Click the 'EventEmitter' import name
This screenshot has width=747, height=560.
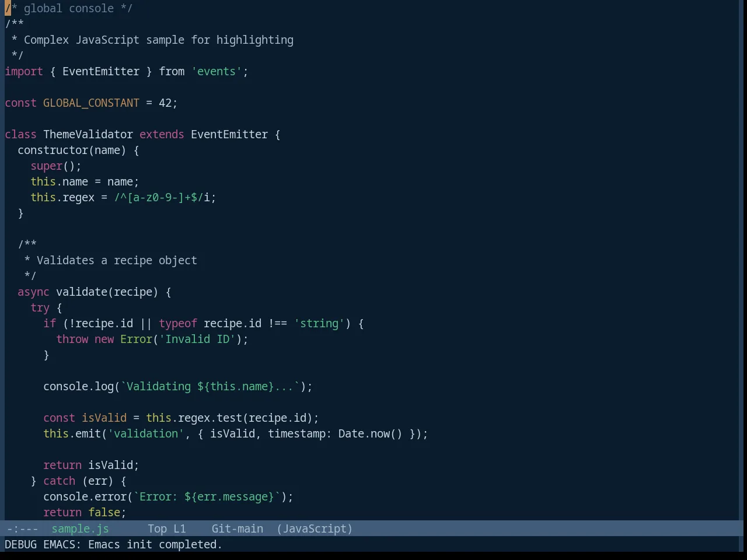point(101,71)
